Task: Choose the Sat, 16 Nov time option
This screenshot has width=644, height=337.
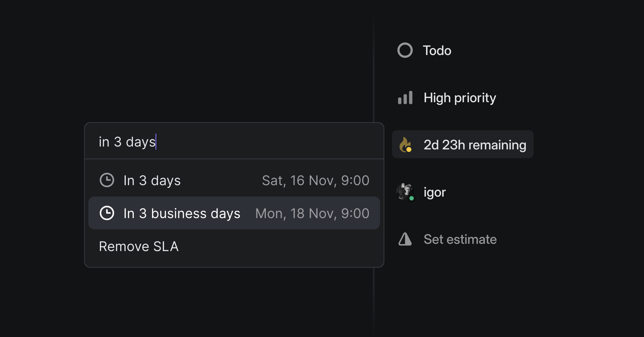Action: coord(315,180)
